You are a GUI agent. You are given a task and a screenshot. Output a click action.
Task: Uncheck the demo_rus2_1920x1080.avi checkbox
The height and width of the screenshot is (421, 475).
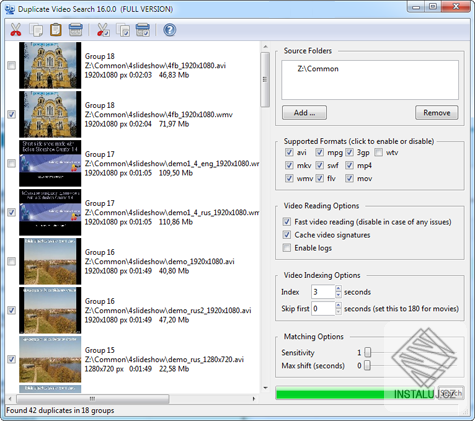pyautogui.click(x=12, y=310)
